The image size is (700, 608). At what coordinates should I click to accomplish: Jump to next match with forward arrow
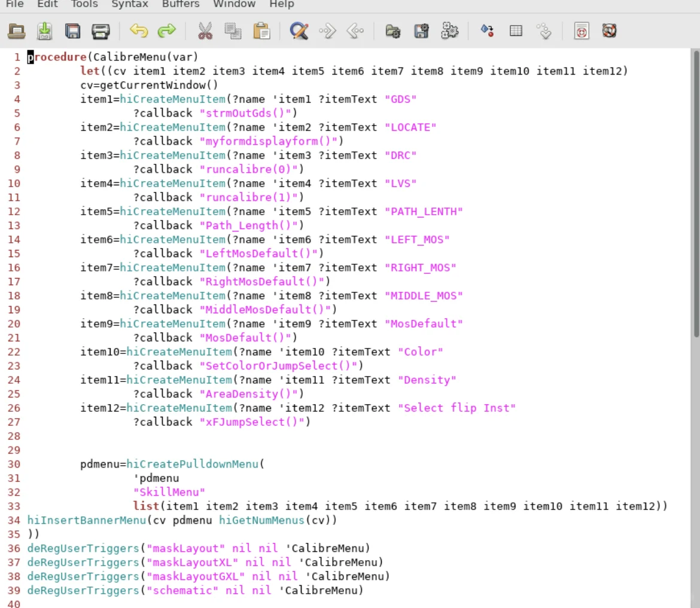327,31
